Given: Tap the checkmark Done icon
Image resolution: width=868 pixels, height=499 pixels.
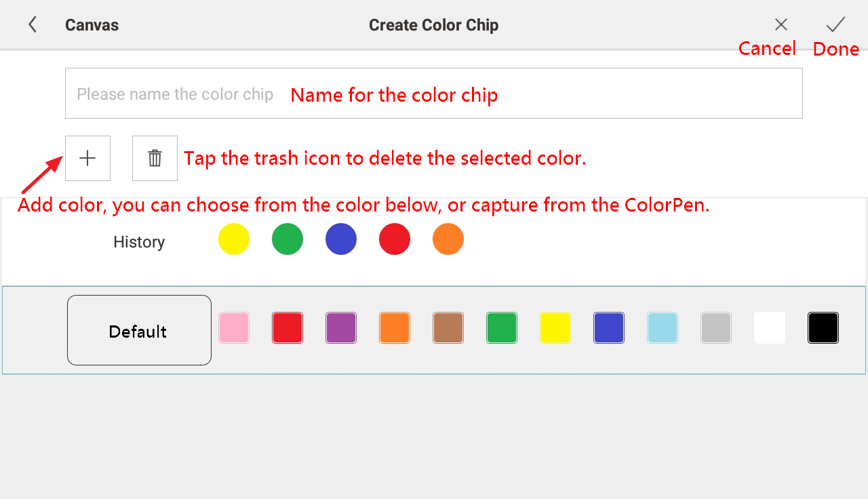Looking at the screenshot, I should (x=835, y=25).
